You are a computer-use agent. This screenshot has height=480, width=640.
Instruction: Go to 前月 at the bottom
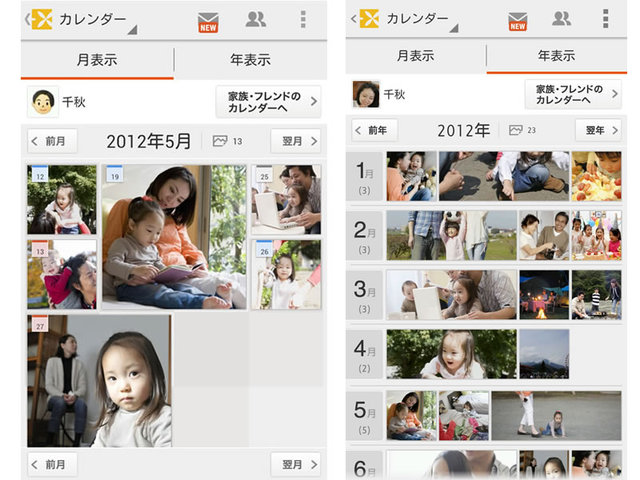pyautogui.click(x=52, y=464)
